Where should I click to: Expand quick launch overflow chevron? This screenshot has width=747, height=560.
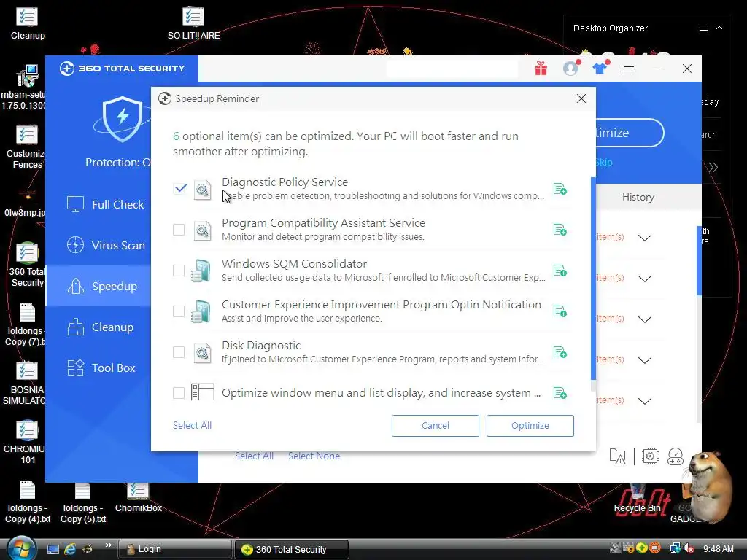tap(108, 545)
